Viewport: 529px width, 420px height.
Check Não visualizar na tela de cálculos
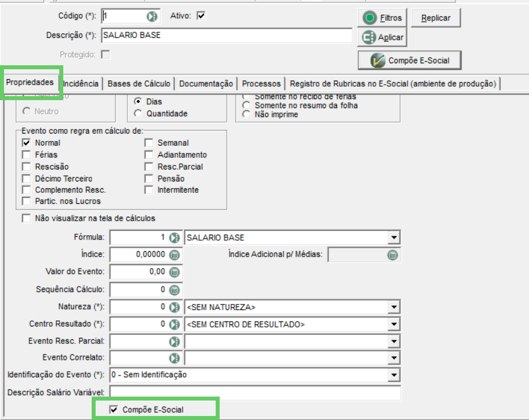click(26, 218)
